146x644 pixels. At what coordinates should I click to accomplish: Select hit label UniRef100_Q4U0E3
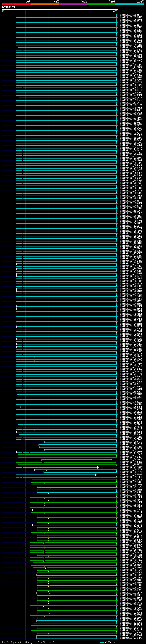coord(131,35)
